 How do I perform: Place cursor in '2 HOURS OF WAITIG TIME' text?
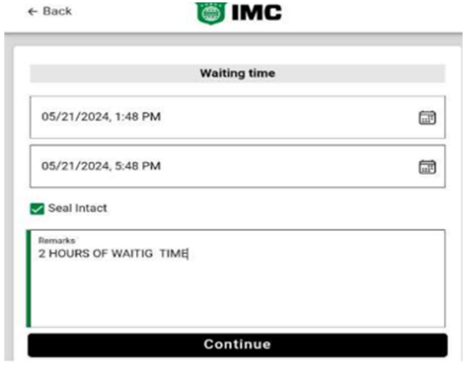click(x=113, y=254)
